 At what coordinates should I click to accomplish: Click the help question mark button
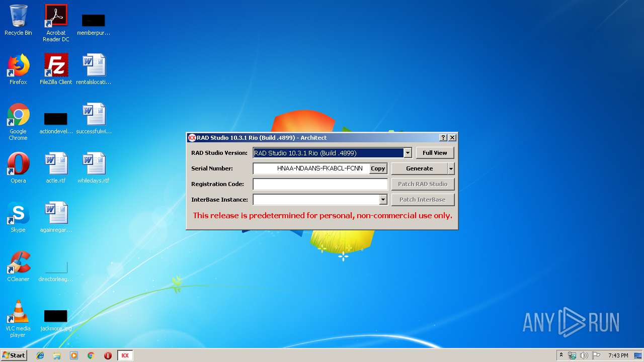pos(443,138)
